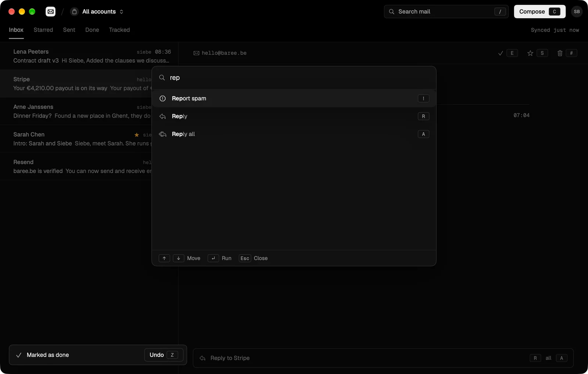Focus the Search mail field
This screenshot has height=374, width=588.
coord(446,12)
